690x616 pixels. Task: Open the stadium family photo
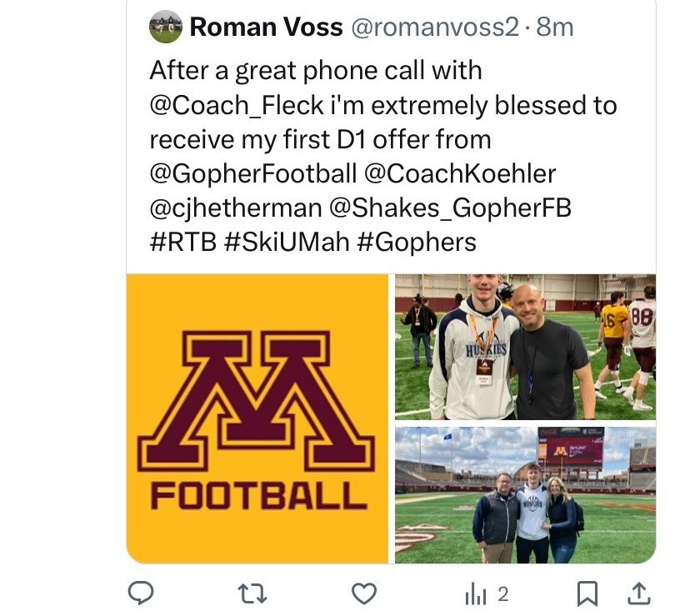point(526,495)
